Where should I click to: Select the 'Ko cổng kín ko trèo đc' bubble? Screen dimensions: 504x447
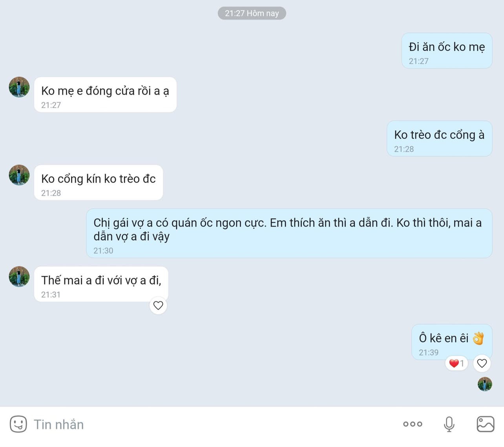click(x=99, y=183)
